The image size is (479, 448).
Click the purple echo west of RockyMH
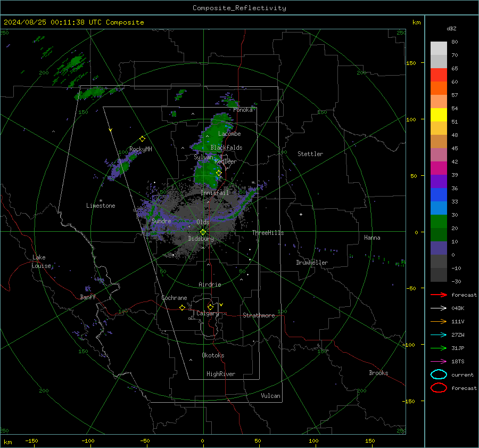click(122, 165)
